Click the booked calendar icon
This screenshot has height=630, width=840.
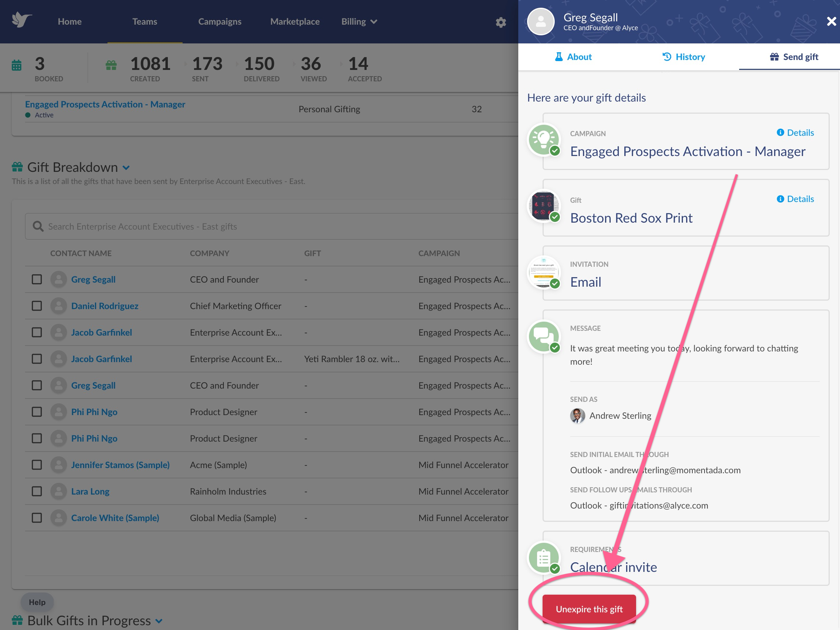click(x=16, y=65)
